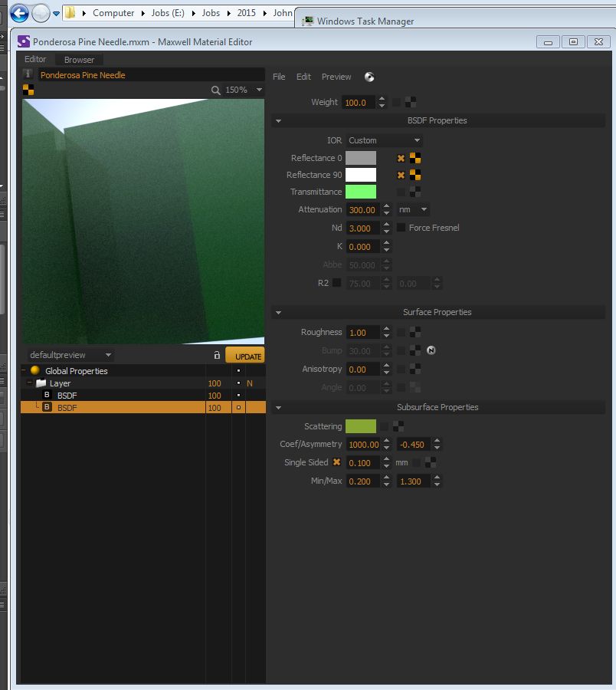
Task: Open the Reflectance 90 texture map icon
Action: (x=415, y=175)
